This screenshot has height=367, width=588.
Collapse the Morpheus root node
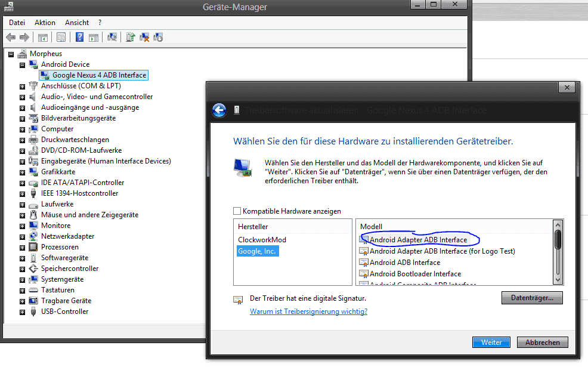click(11, 54)
